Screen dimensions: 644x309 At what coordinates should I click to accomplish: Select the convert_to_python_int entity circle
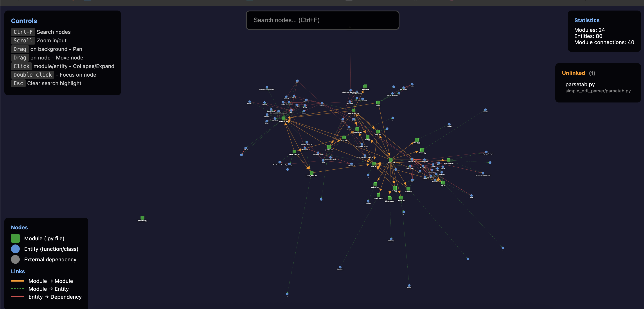[x=486, y=152]
